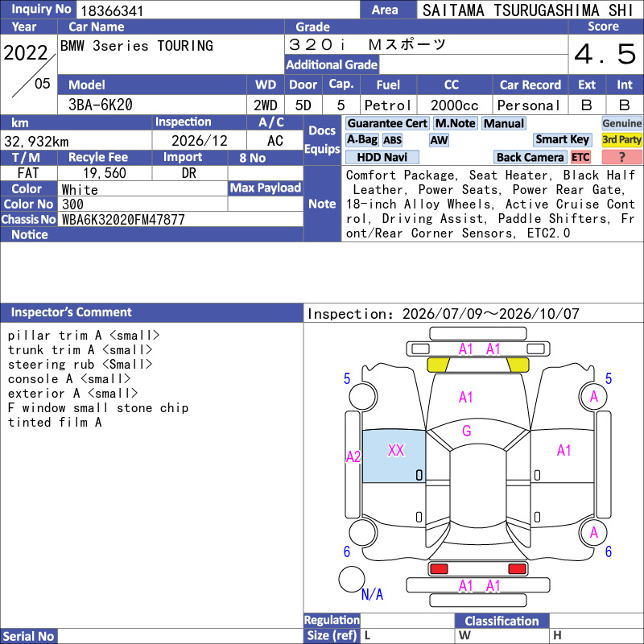Click comment 'F window small stone chip'

[x=97, y=408]
